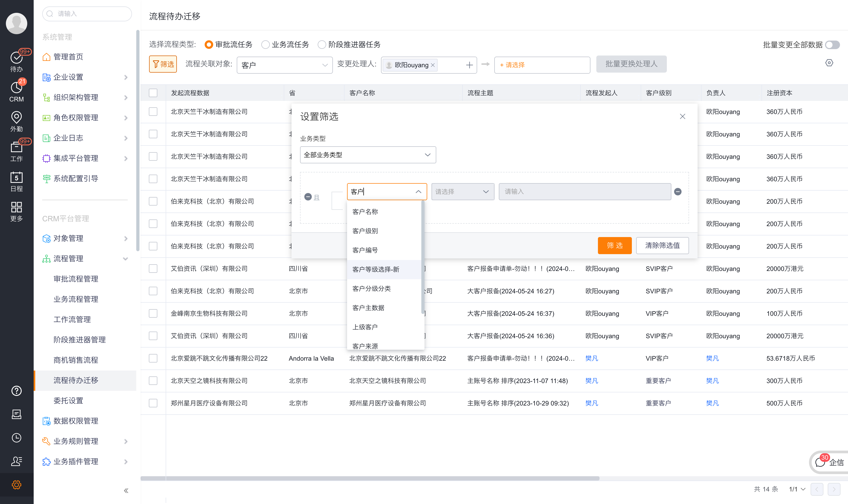Choose 客户分级分类 from the field list

(x=384, y=288)
